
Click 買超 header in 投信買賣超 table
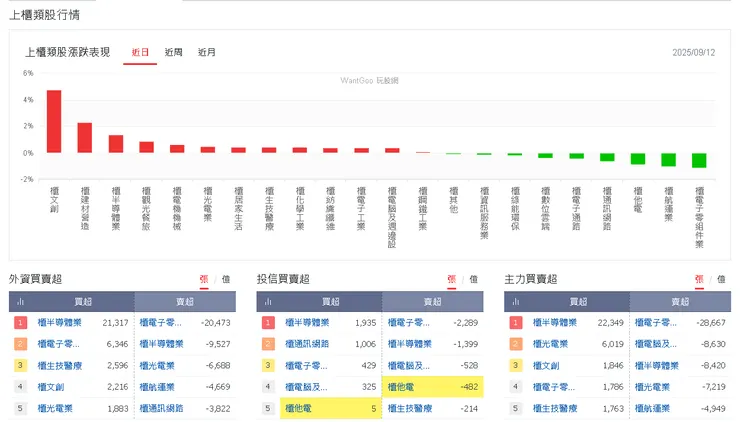pyautogui.click(x=331, y=302)
